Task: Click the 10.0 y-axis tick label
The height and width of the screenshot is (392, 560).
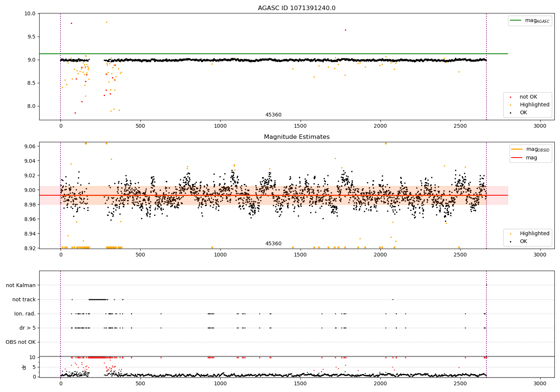Action: (x=29, y=13)
